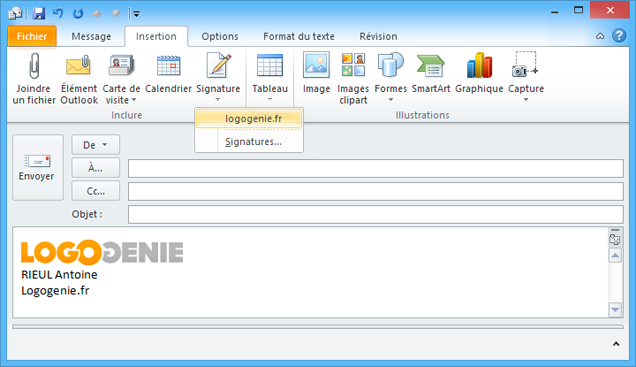Open the Format du texte tab
The height and width of the screenshot is (367, 636).
(x=299, y=36)
